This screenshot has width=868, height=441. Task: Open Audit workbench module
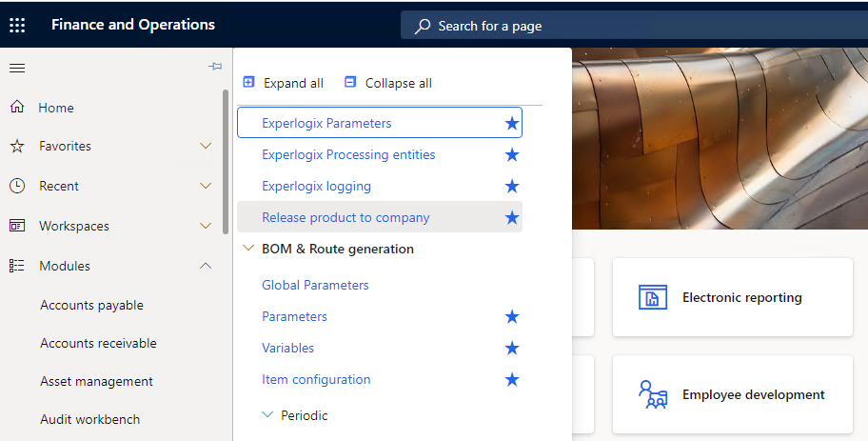[x=89, y=419]
